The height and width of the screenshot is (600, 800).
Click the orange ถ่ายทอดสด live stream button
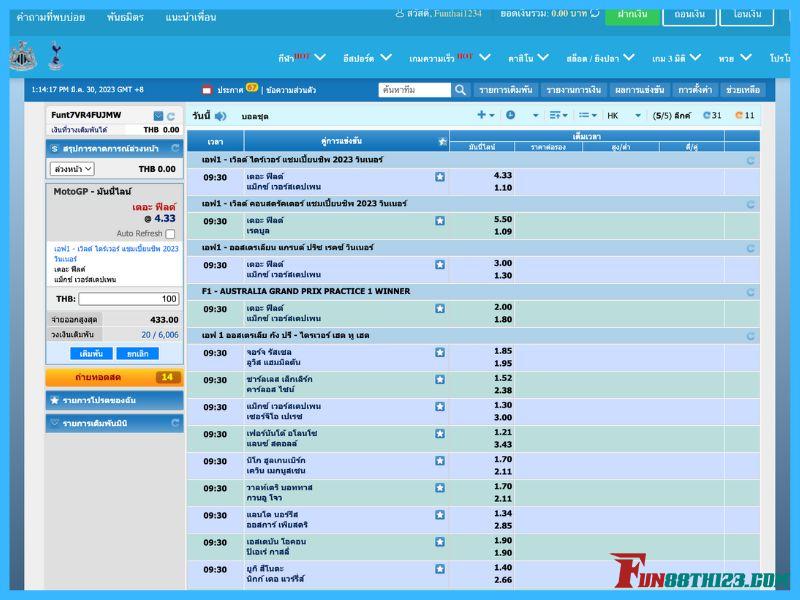click(114, 378)
